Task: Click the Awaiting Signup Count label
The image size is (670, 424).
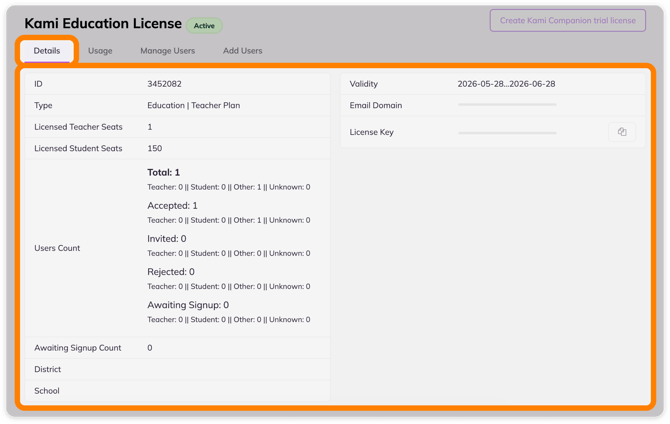Action: click(78, 348)
